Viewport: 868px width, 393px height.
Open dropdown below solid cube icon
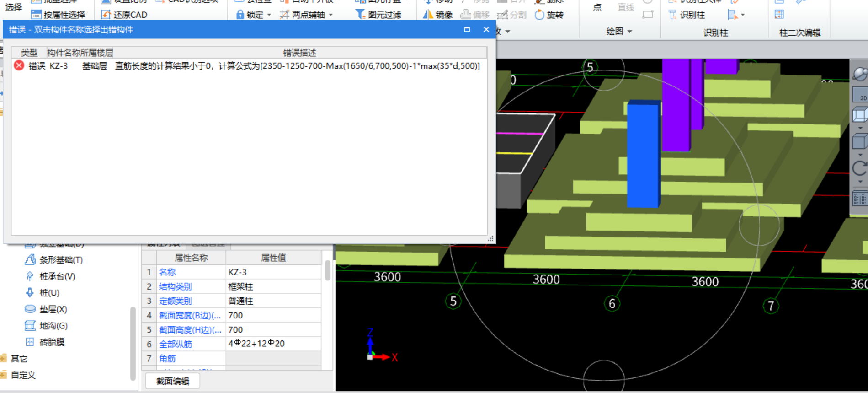tap(860, 155)
